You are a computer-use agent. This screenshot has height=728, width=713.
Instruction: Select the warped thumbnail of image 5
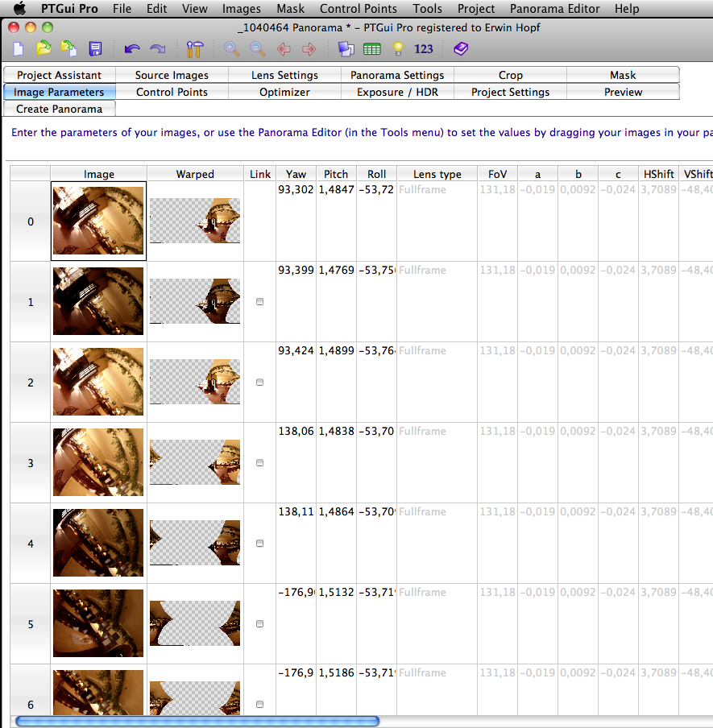pyautogui.click(x=195, y=623)
